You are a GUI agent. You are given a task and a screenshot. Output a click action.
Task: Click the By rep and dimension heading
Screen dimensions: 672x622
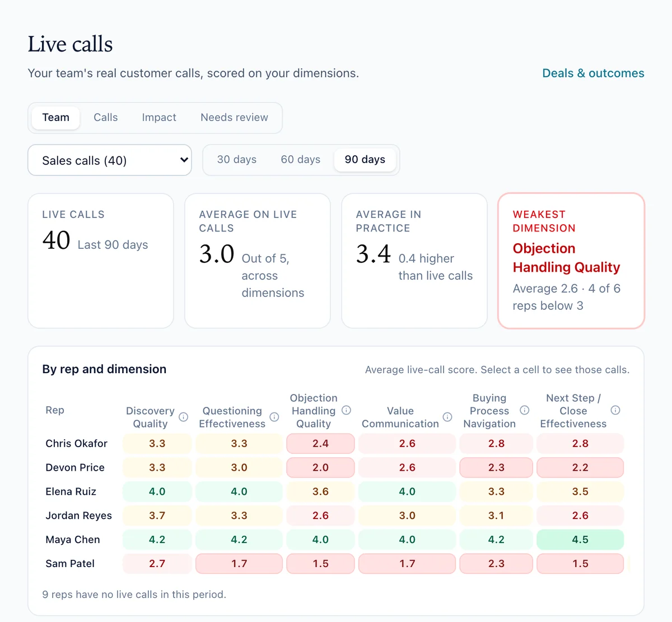104,369
